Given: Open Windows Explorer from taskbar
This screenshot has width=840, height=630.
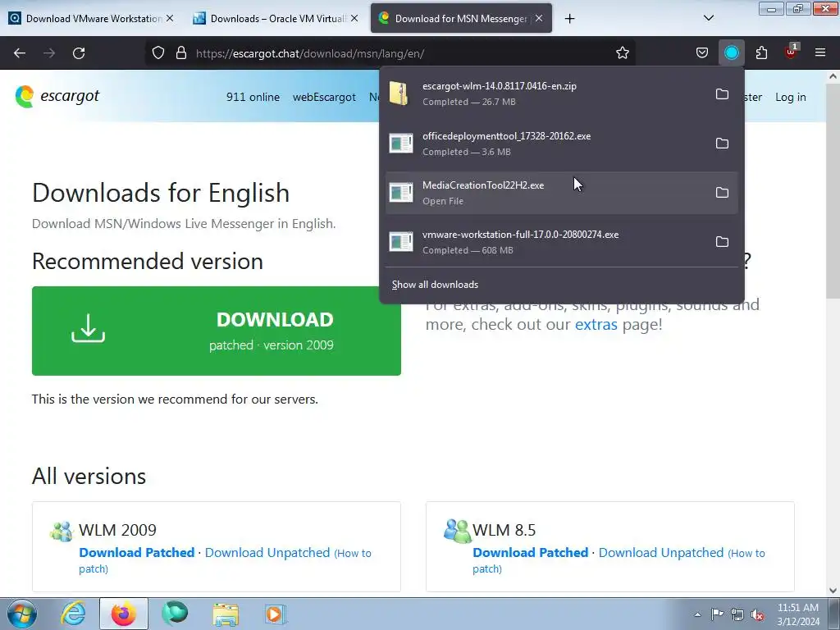Looking at the screenshot, I should 226,614.
